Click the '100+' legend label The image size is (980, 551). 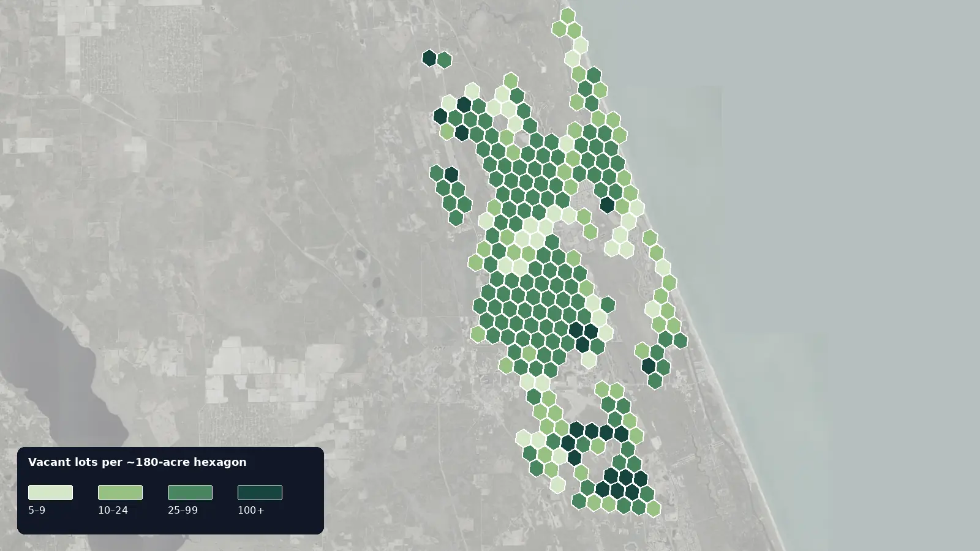click(x=251, y=510)
